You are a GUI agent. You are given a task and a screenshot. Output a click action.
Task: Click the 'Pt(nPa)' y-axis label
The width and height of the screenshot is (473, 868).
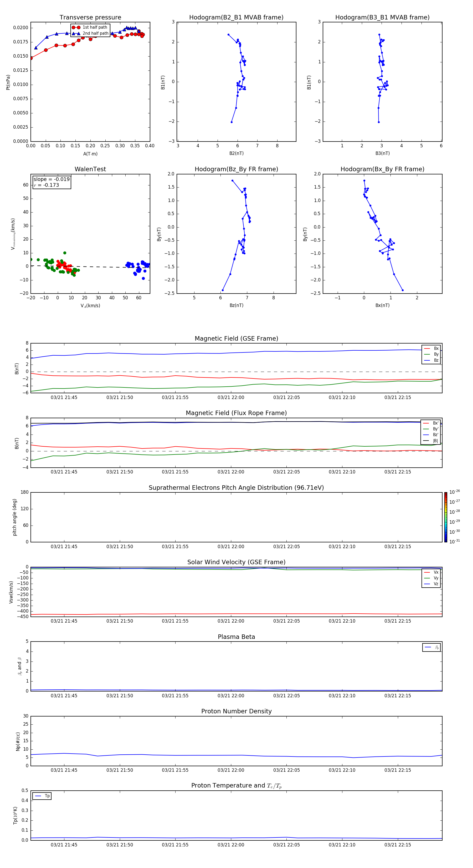pos(8,82)
